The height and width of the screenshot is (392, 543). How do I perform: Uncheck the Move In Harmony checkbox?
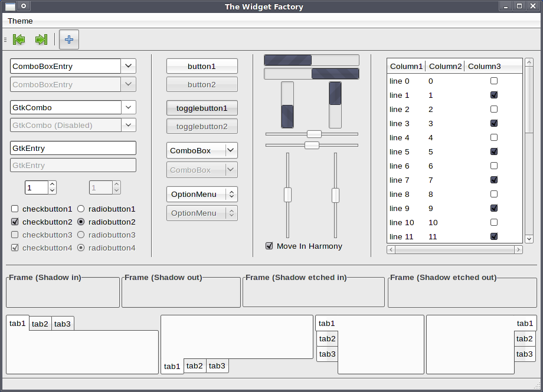tap(269, 246)
